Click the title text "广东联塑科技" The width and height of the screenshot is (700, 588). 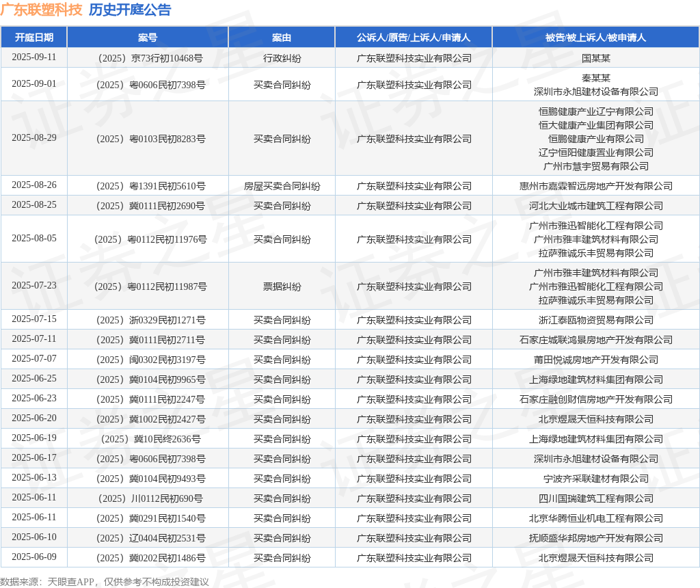pyautogui.click(x=42, y=10)
